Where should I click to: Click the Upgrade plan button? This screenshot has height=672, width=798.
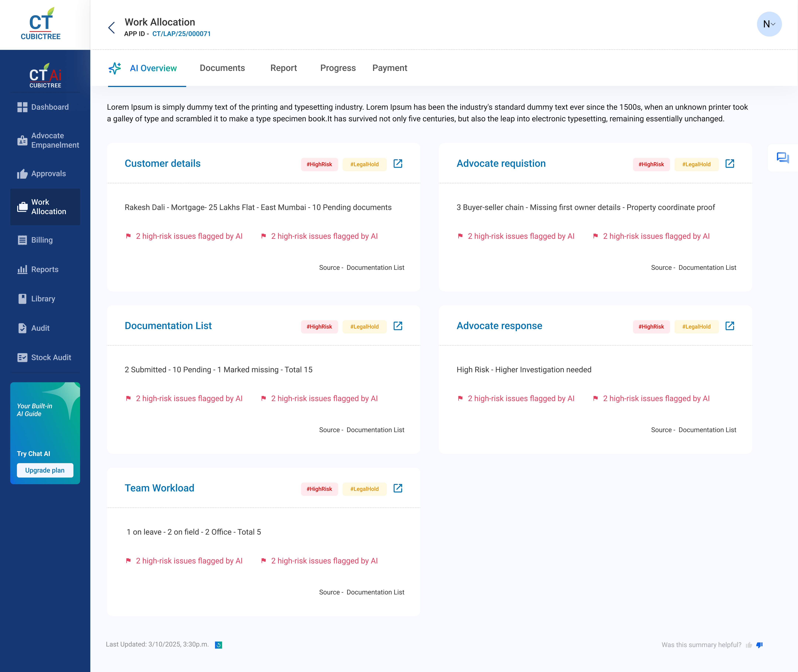point(45,470)
